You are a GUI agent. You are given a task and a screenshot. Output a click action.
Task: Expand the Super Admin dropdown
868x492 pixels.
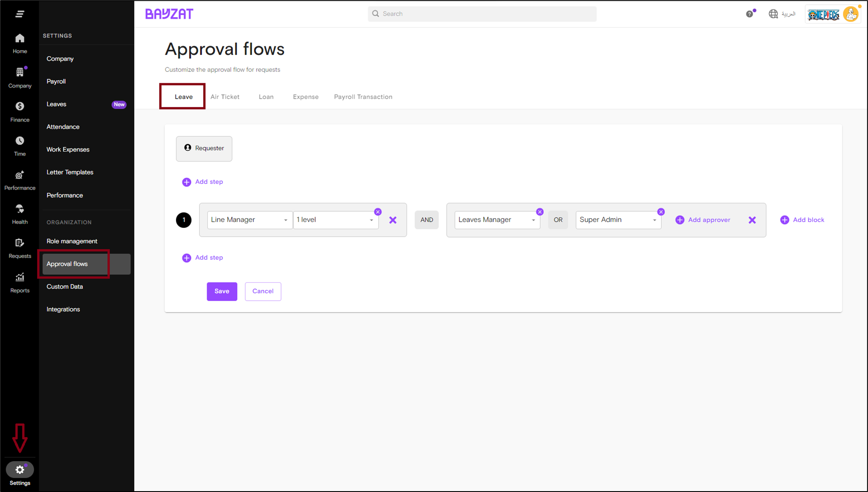click(618, 220)
